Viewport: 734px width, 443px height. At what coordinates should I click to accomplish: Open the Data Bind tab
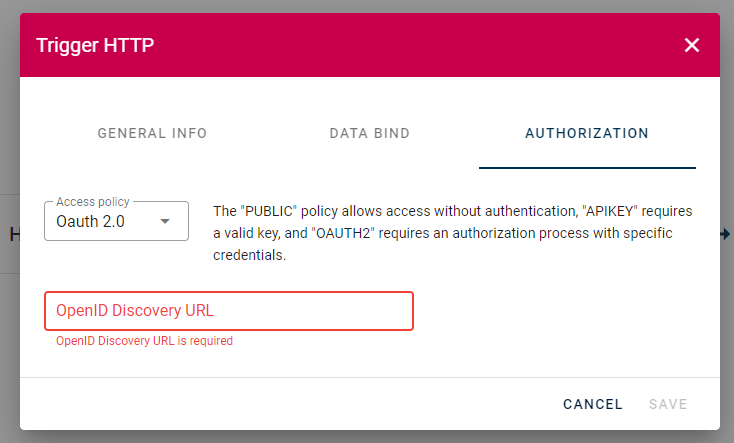pos(370,133)
